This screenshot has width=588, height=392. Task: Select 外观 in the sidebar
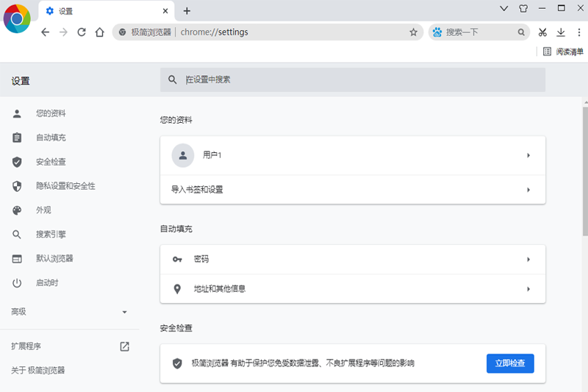43,210
